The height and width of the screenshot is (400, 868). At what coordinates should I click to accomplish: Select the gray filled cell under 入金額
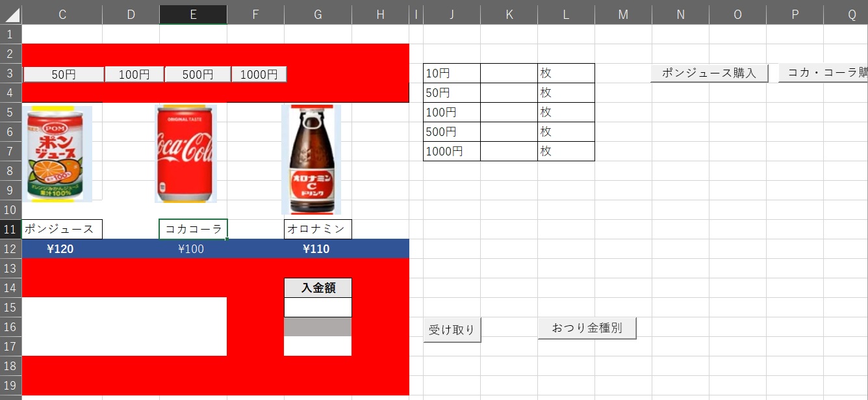[318, 327]
